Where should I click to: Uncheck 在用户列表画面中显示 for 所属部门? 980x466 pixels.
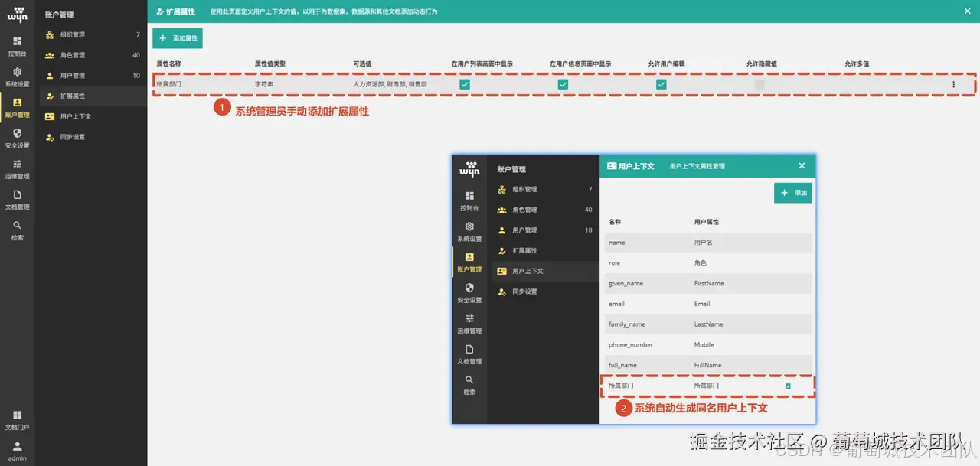[x=465, y=84]
